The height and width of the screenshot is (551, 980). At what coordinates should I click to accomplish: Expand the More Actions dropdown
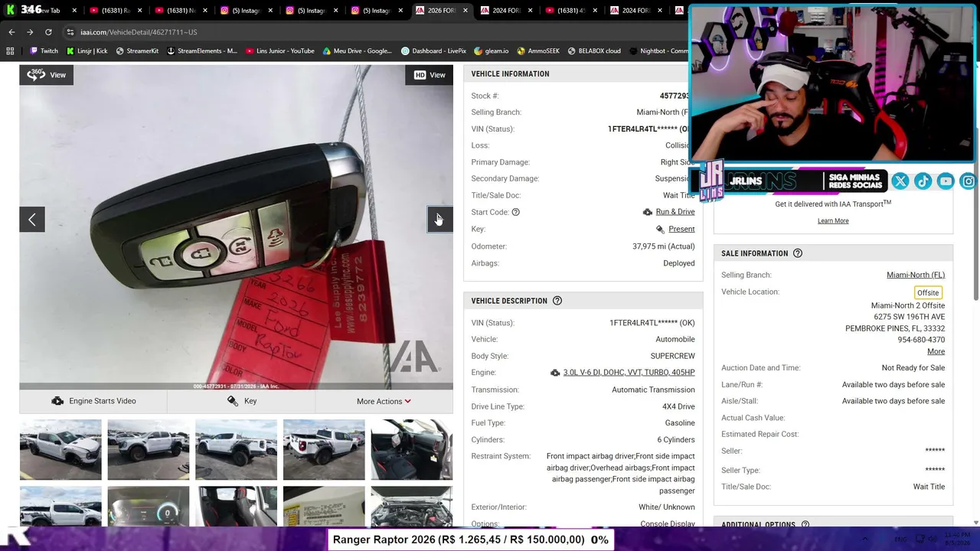[384, 401]
